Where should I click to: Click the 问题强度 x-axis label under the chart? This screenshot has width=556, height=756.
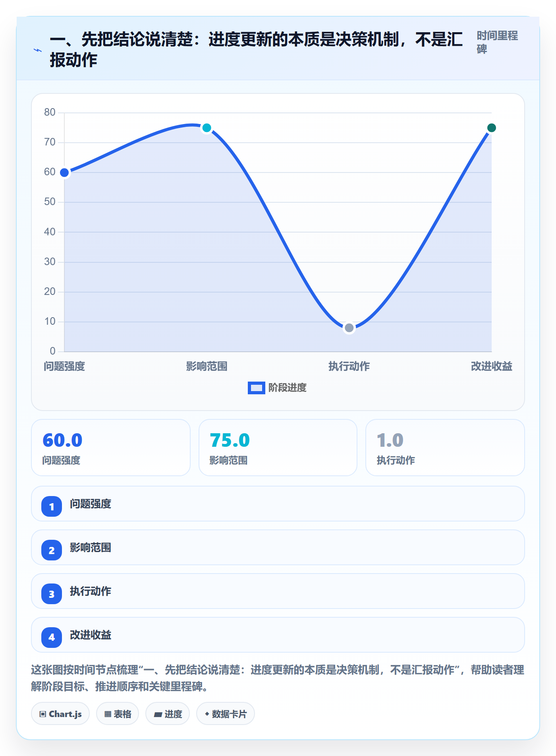(64, 366)
